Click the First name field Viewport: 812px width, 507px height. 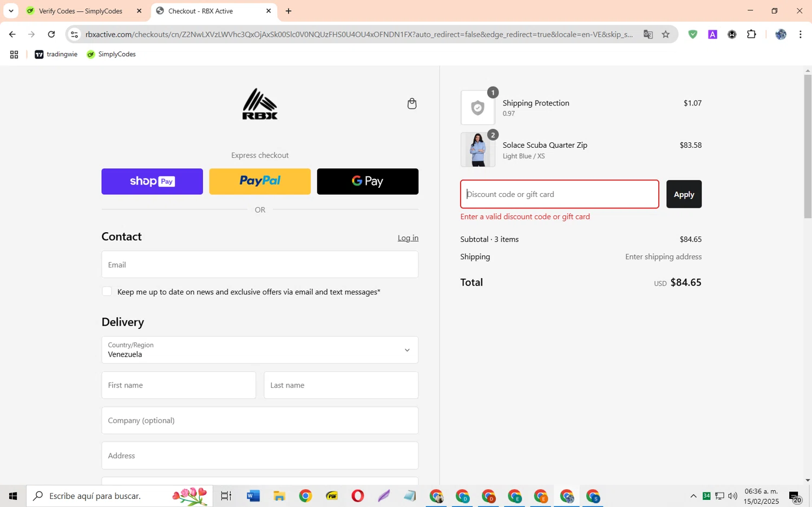tap(179, 385)
